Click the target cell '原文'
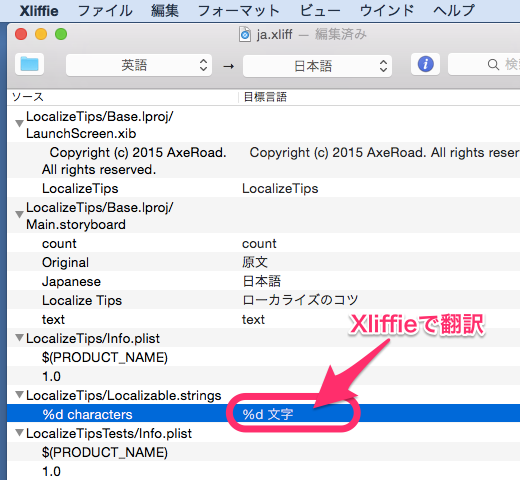Screen dimensions: 520x480 (255, 262)
